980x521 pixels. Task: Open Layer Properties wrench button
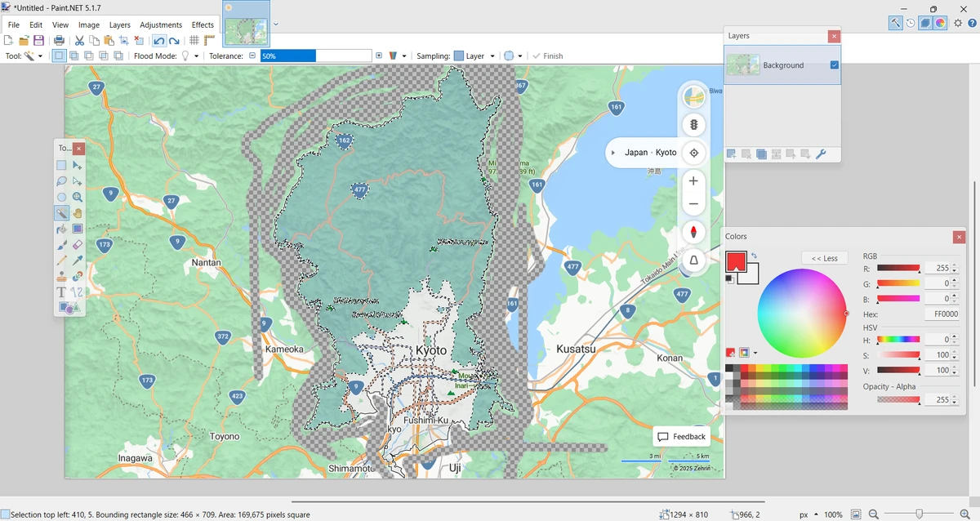[821, 154]
